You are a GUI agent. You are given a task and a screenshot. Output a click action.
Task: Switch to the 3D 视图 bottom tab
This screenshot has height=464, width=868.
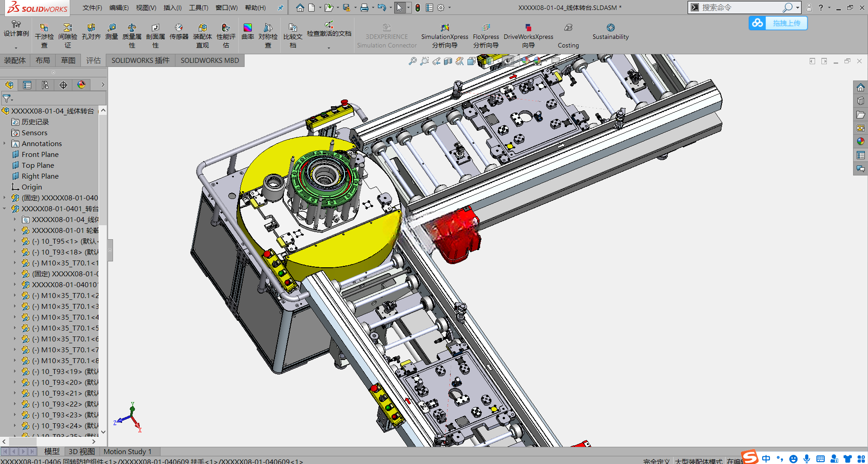tap(81, 451)
